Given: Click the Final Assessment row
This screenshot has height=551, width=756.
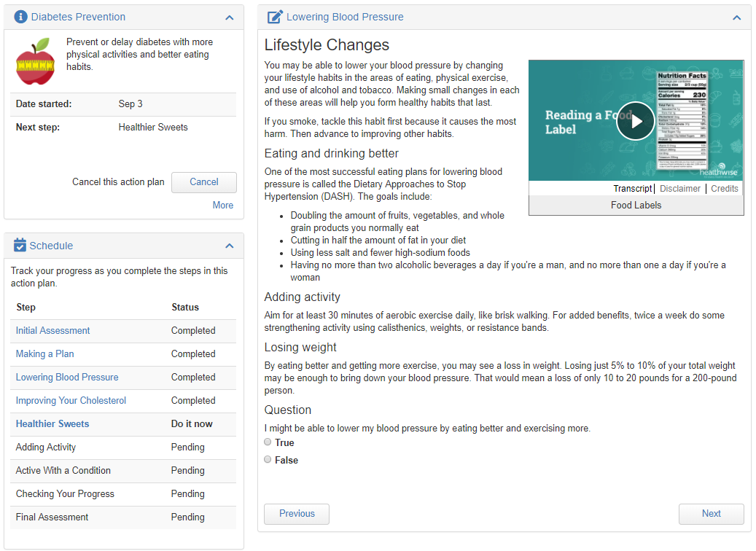Looking at the screenshot, I should [x=123, y=517].
